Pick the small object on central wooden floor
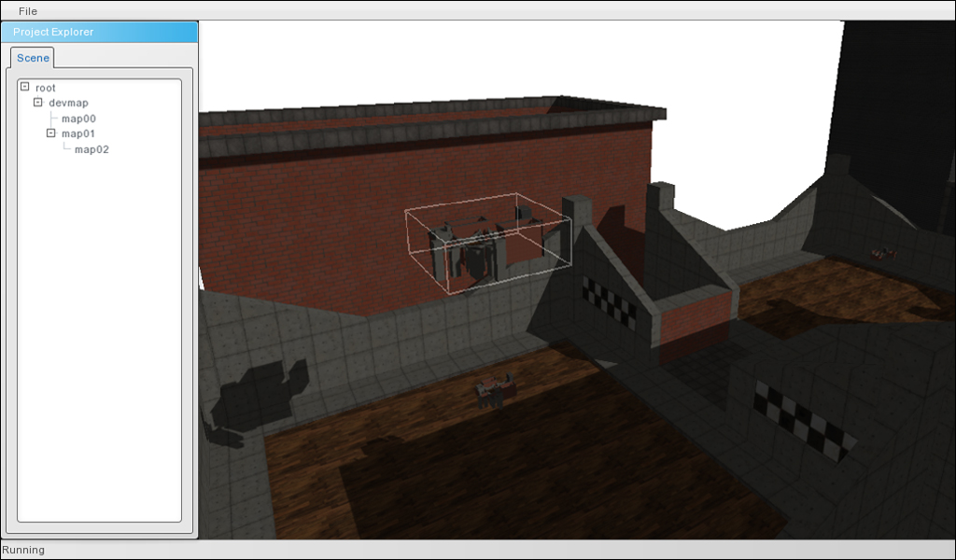Viewport: 956px width, 560px height. pyautogui.click(x=494, y=392)
